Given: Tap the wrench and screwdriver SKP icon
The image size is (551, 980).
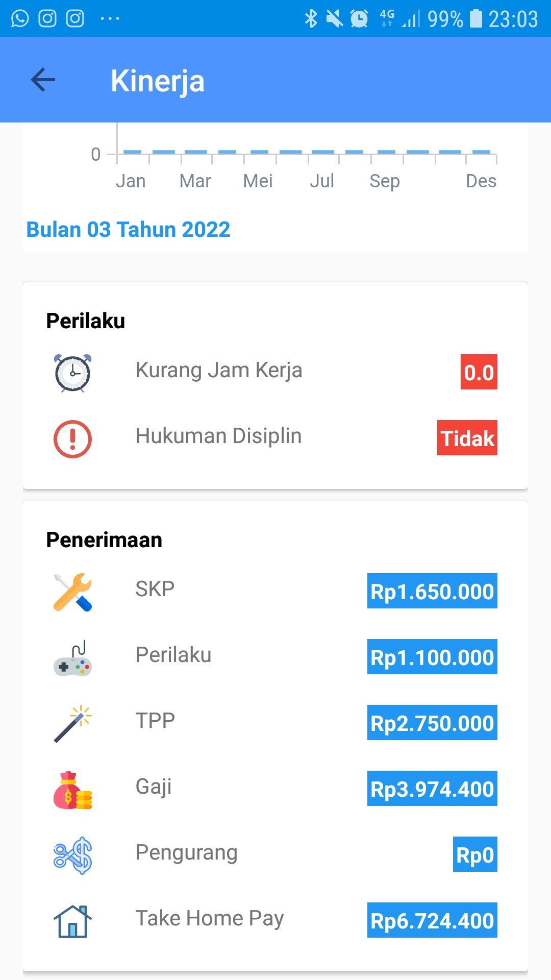Looking at the screenshot, I should coord(72,592).
